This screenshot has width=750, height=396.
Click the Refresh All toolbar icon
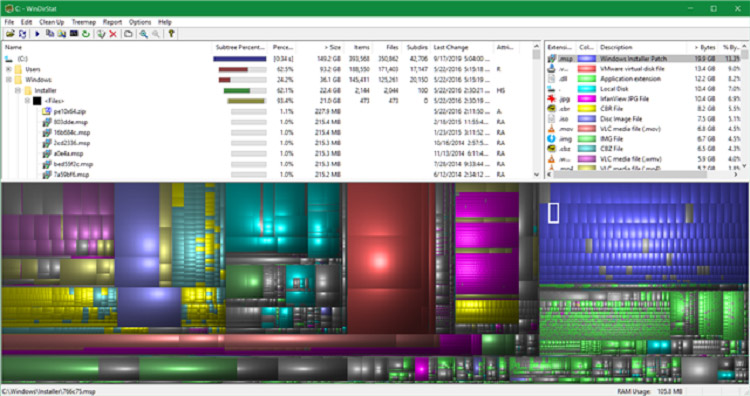coord(22,33)
